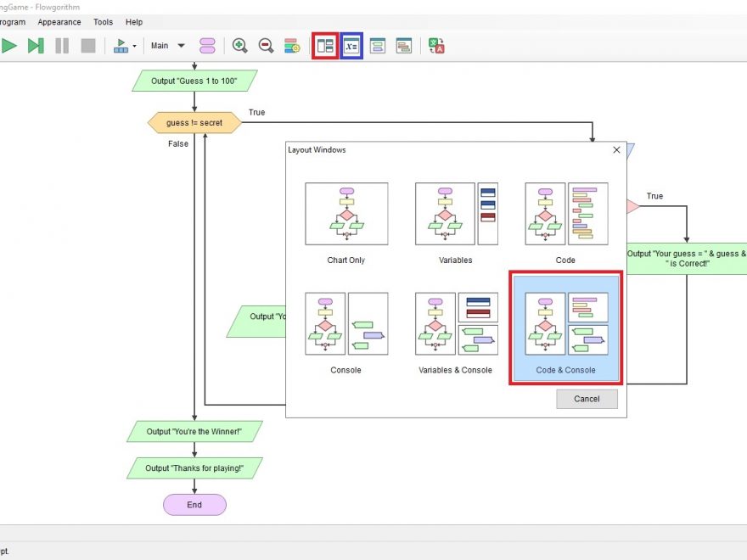Open the Tools menu
This screenshot has width=747, height=560.
coord(103,22)
